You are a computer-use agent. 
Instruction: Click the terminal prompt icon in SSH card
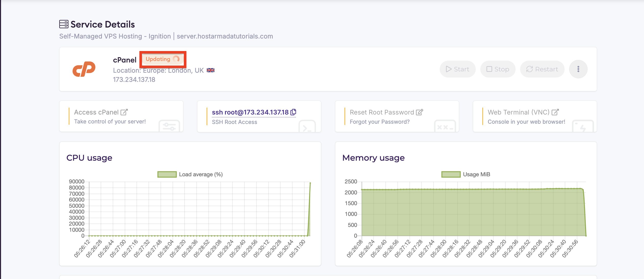307,126
